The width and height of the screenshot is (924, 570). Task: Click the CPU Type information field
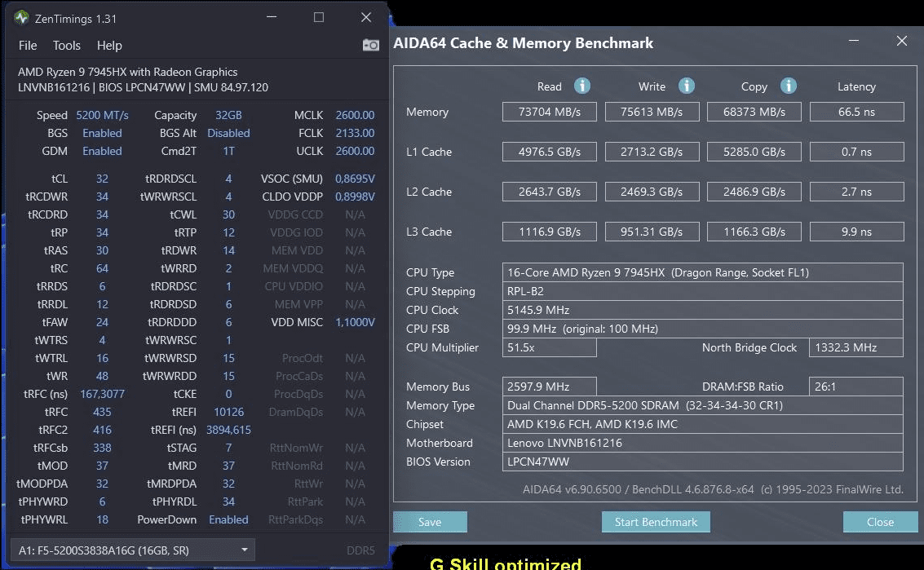702,272
